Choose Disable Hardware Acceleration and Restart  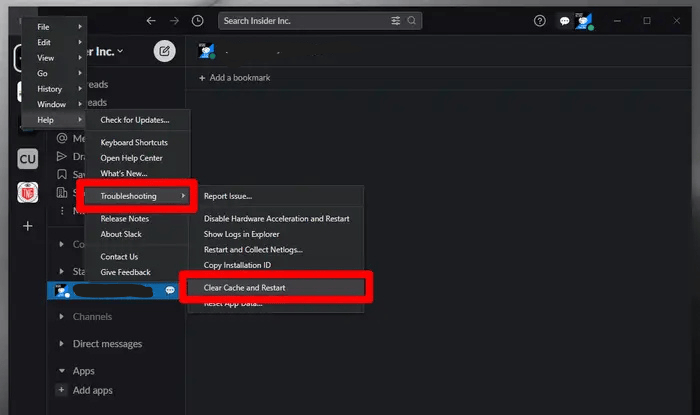click(x=276, y=219)
